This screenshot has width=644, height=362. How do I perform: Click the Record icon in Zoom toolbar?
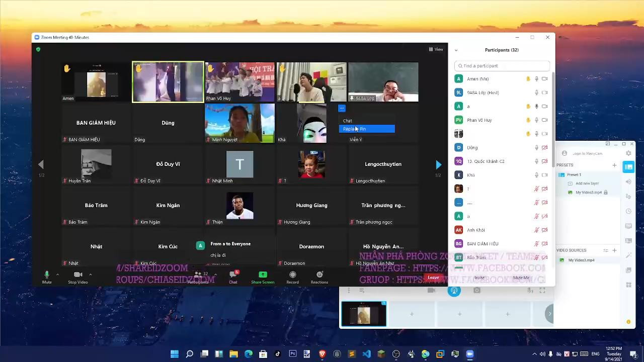[x=292, y=275]
